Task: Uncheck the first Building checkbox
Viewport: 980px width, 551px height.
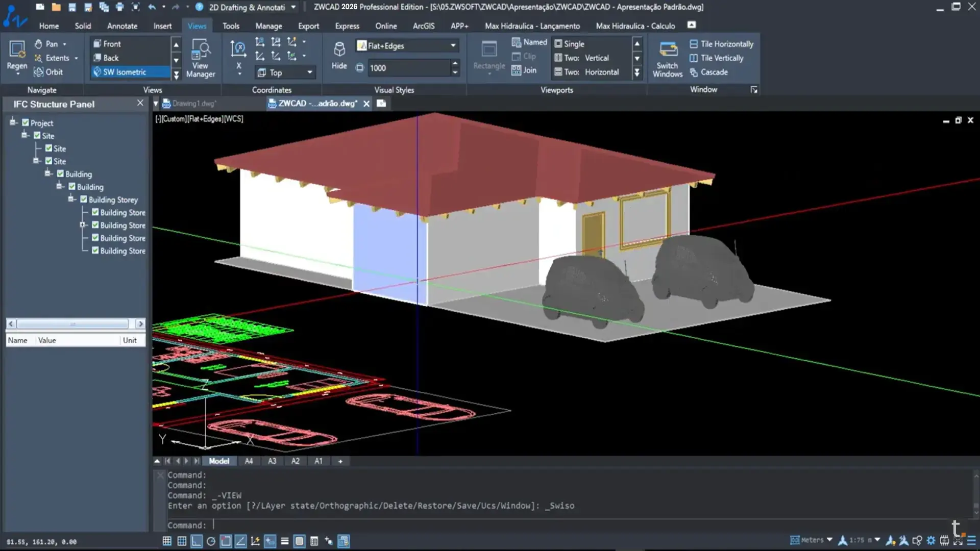Action: coord(60,174)
